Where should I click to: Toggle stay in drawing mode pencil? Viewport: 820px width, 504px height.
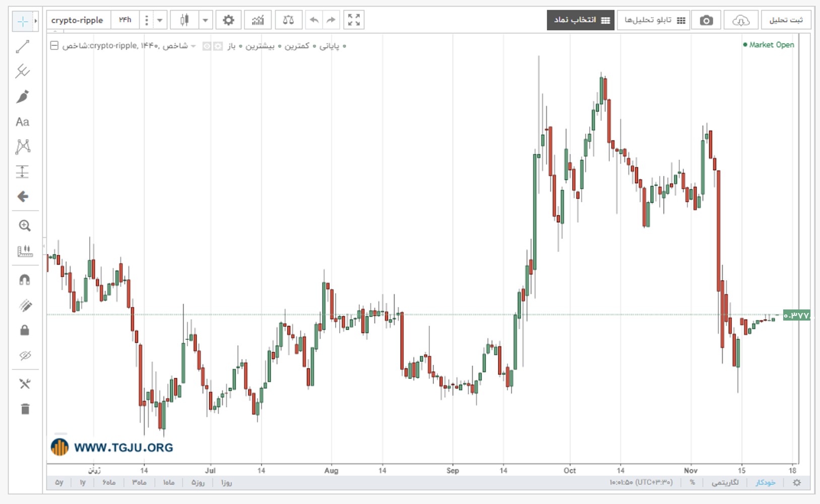[x=25, y=305]
